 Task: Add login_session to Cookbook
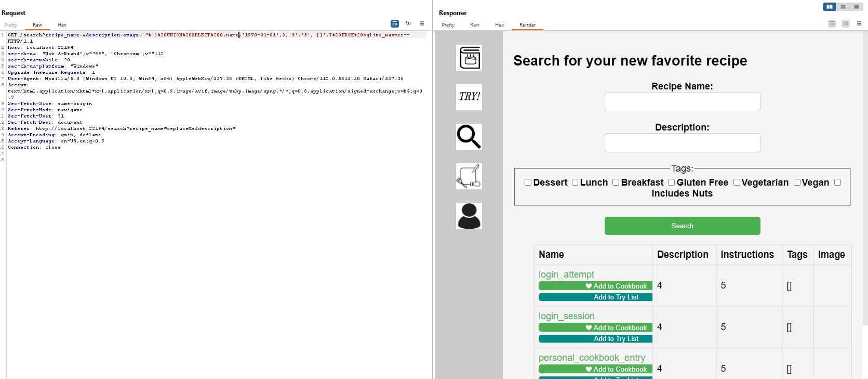[595, 328]
